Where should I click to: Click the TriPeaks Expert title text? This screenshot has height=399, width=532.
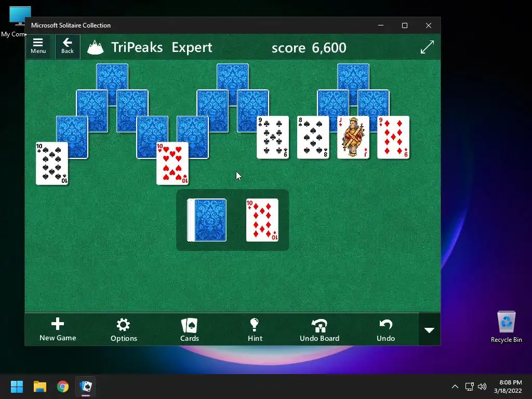tap(162, 47)
